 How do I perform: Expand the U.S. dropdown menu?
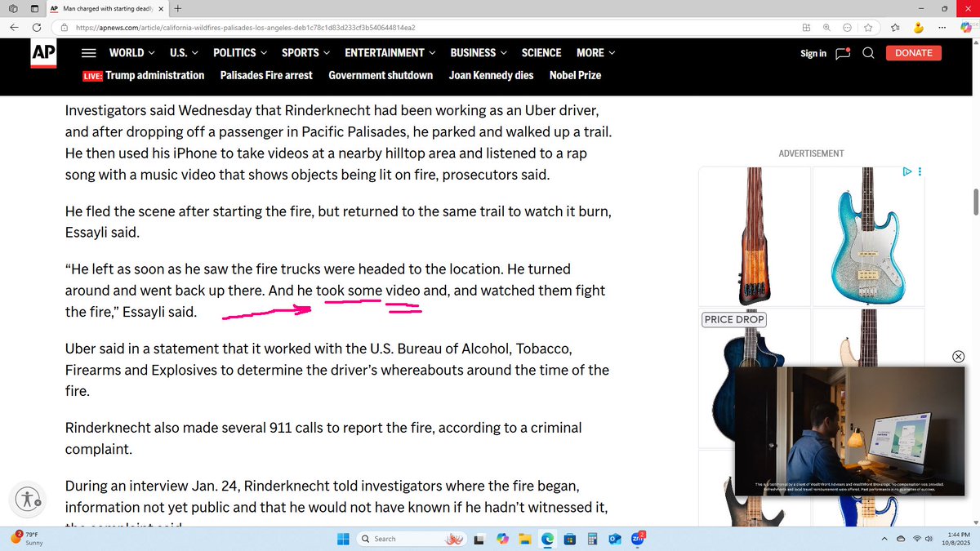(x=184, y=52)
